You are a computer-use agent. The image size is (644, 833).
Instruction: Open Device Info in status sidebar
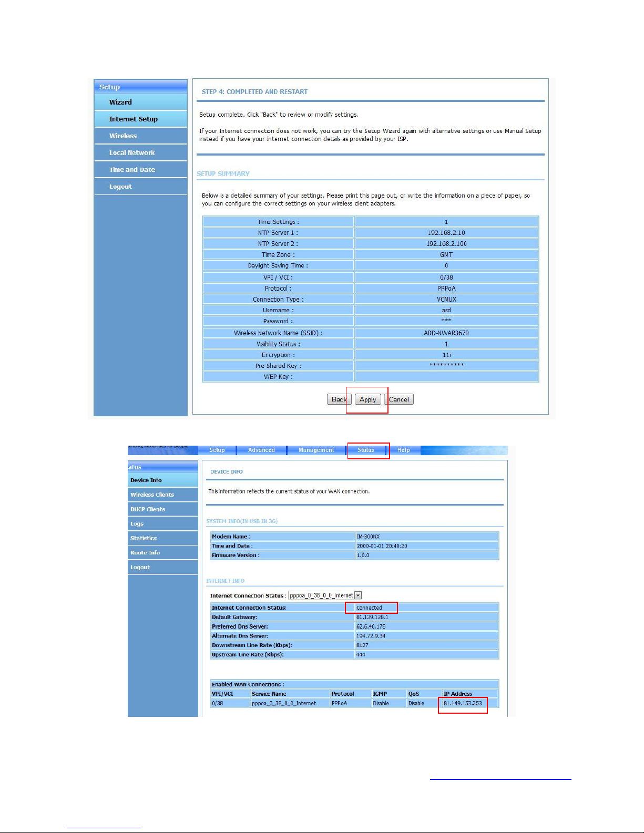[146, 480]
